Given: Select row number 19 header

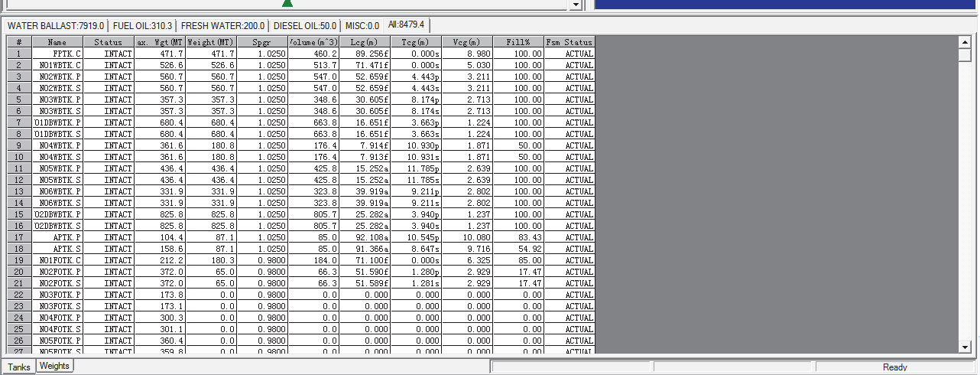Looking at the screenshot, I should (x=19, y=260).
